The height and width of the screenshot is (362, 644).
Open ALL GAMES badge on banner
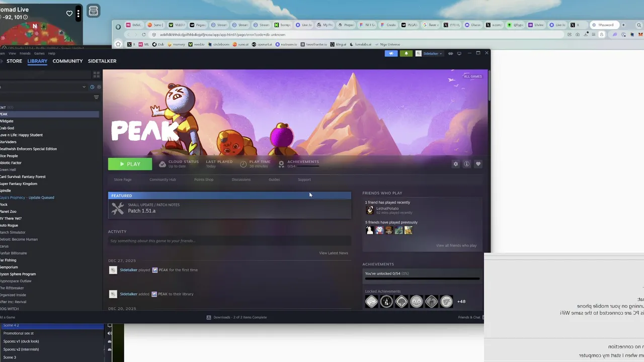coord(473,76)
